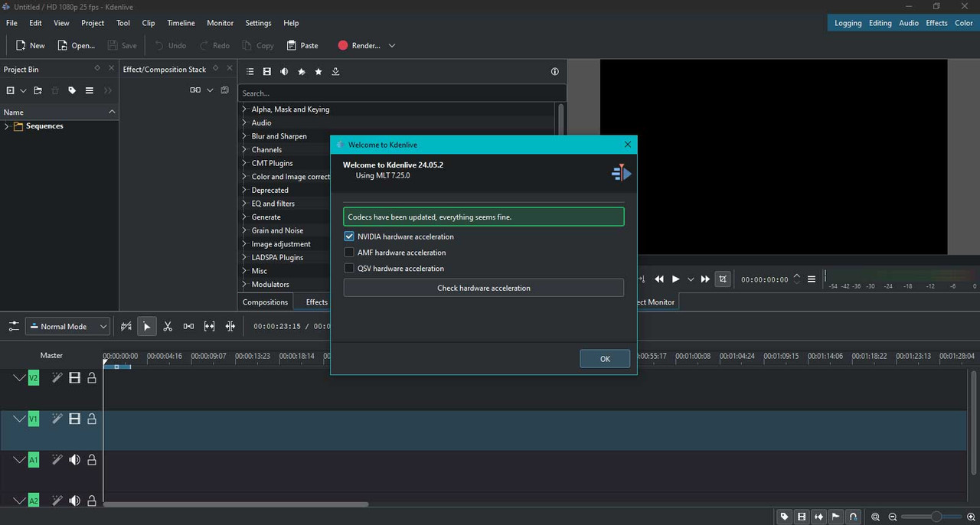Viewport: 980px width, 525px height.
Task: Expand the Generate effects category
Action: coord(244,217)
